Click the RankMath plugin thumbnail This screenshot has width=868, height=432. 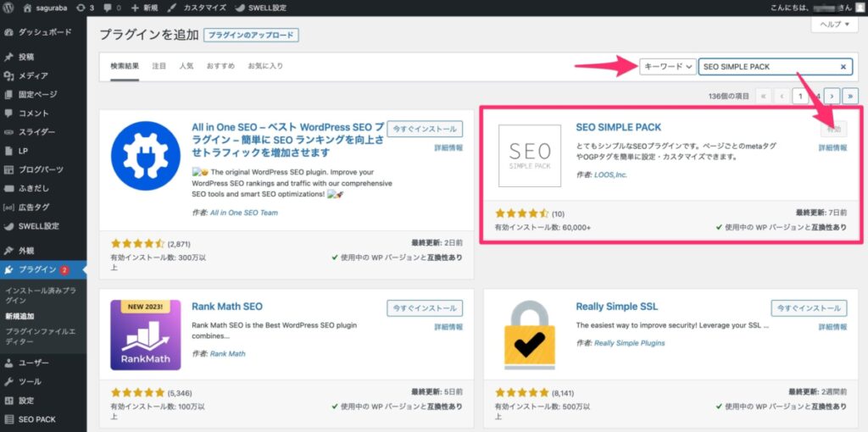(146, 335)
